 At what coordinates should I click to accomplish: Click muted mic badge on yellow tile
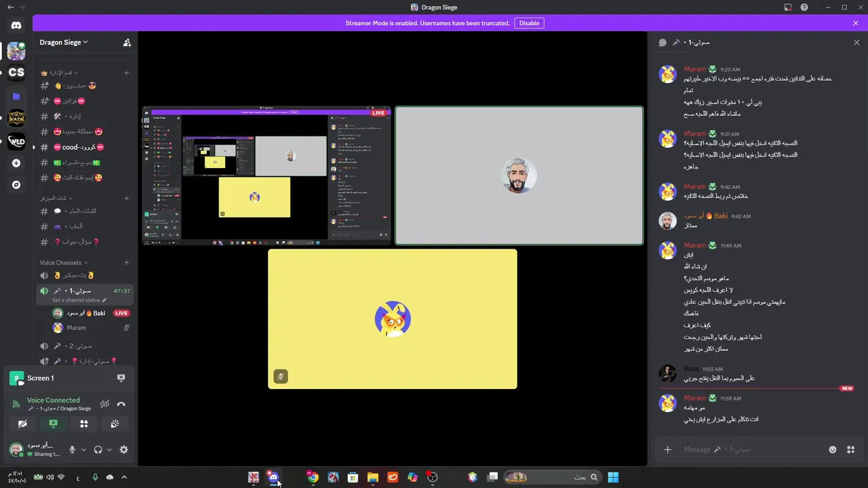point(280,376)
